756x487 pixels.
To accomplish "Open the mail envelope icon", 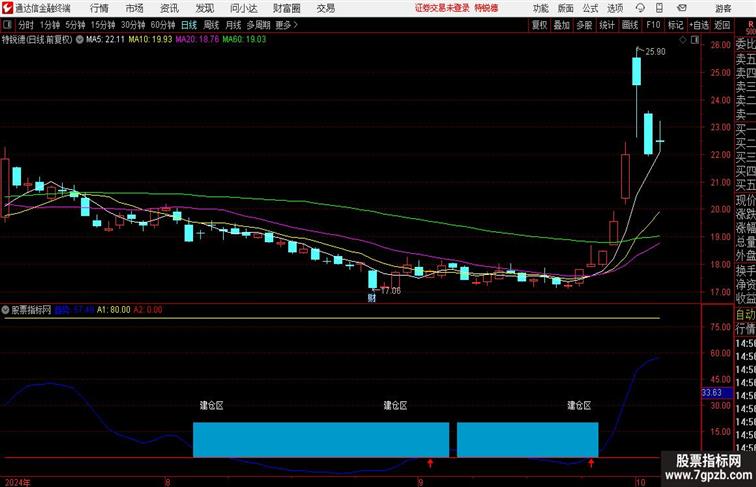I will [x=682, y=8].
